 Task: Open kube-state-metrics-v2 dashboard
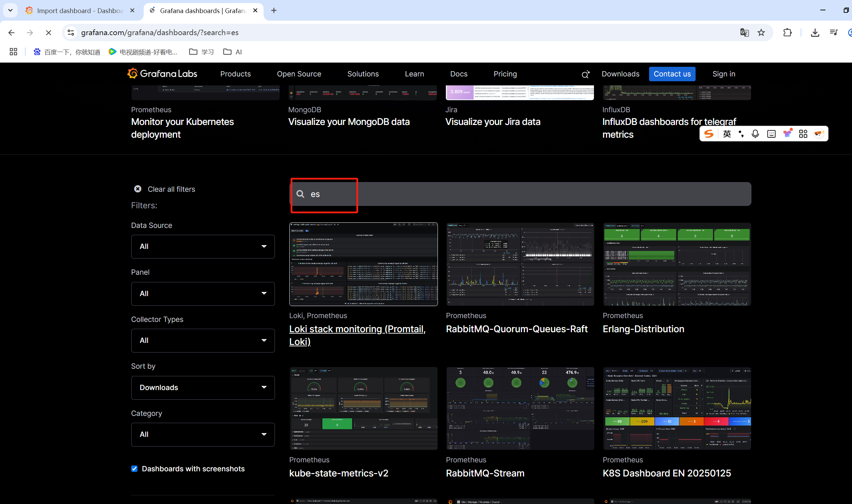pos(339,473)
